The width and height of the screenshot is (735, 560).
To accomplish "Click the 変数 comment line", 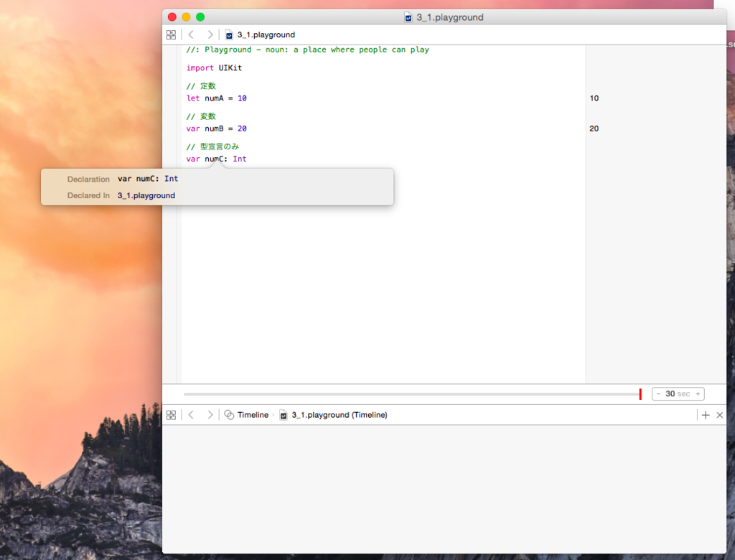I will tap(201, 116).
